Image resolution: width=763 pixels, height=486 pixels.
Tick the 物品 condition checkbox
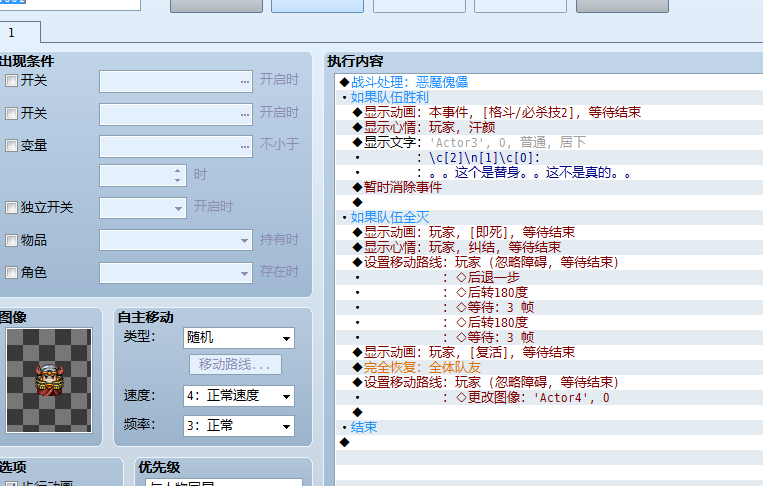pyautogui.click(x=12, y=240)
